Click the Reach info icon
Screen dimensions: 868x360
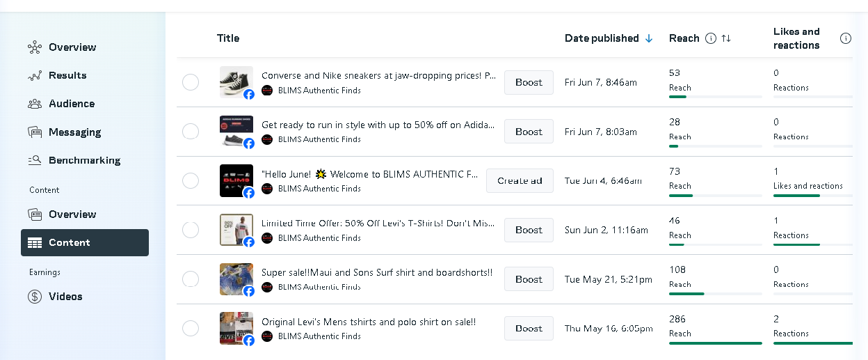click(x=711, y=38)
